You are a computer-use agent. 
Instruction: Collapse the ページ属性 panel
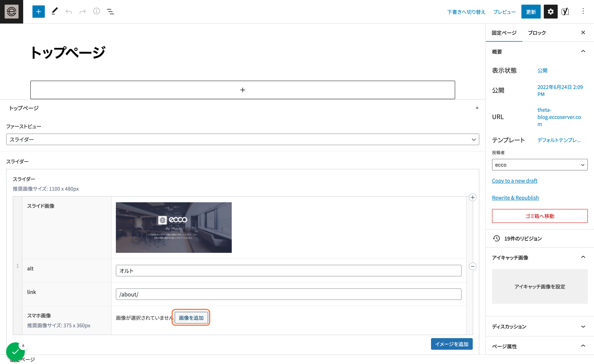583,346
